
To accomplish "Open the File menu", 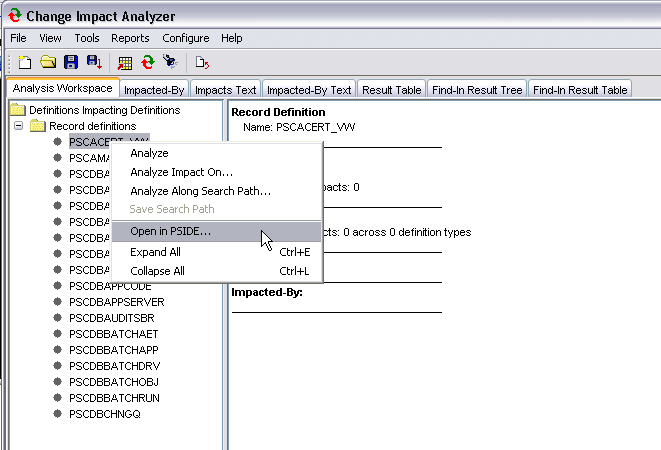I will 18,38.
